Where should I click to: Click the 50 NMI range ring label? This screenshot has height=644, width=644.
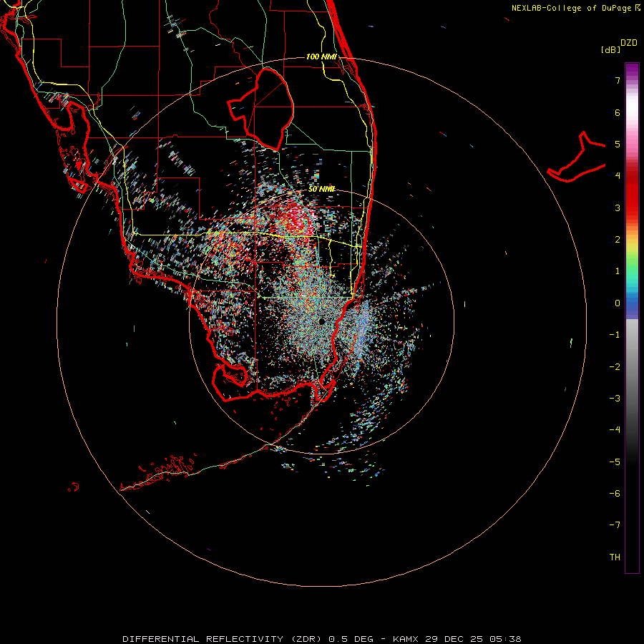[322, 189]
